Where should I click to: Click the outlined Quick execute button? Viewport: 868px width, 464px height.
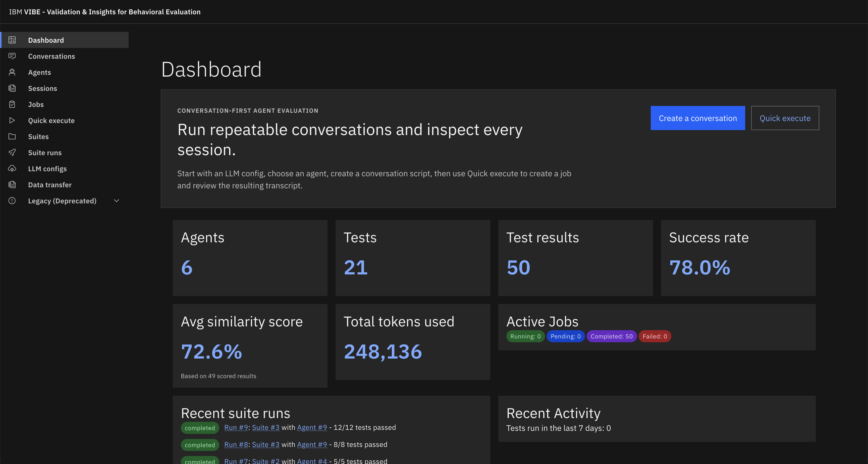[785, 118]
